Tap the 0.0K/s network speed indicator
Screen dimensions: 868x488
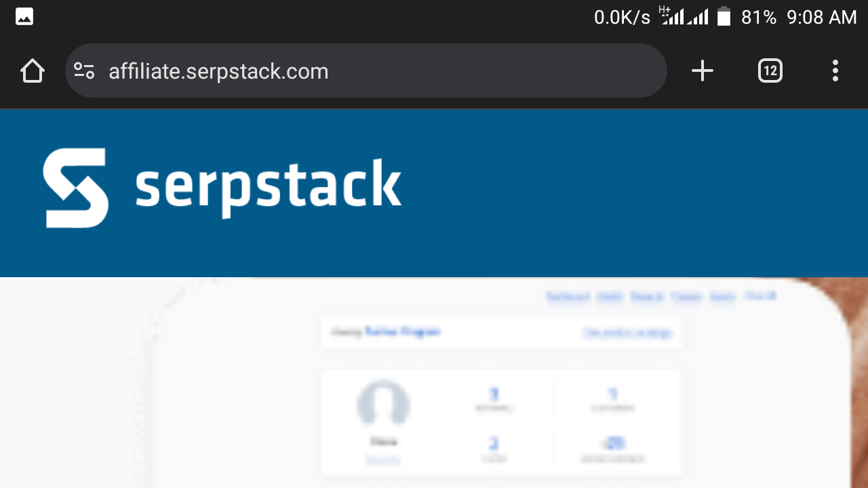point(622,18)
